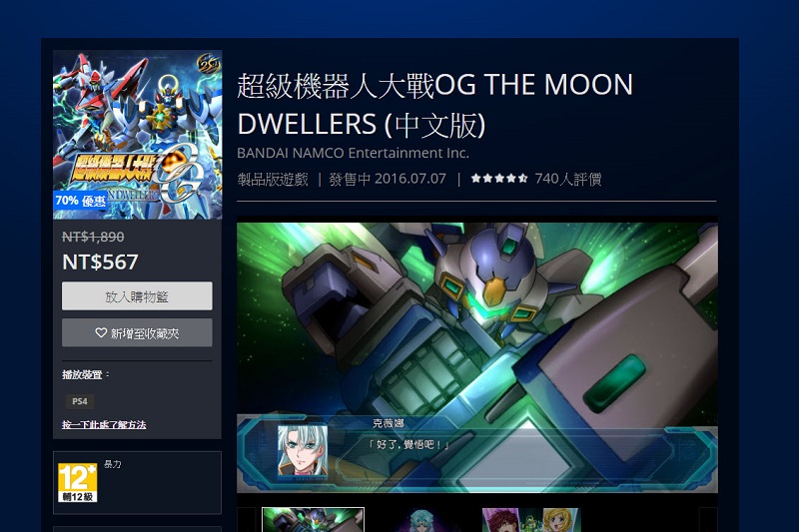
Task: Click the game title 超級機器人大戰OG THE MOON DWELLERS
Action: [x=435, y=105]
